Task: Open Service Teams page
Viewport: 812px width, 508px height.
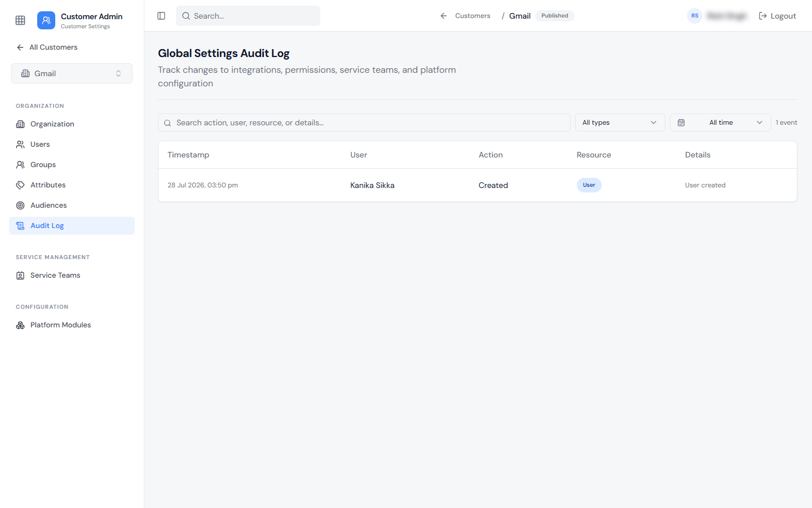Action: (72, 275)
